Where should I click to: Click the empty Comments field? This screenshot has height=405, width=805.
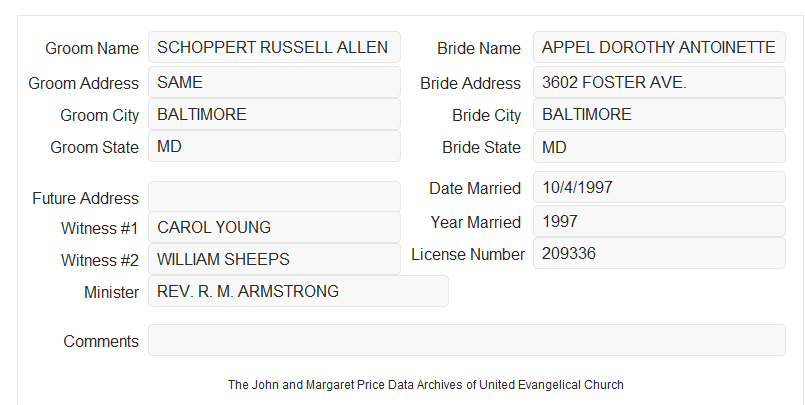point(467,340)
